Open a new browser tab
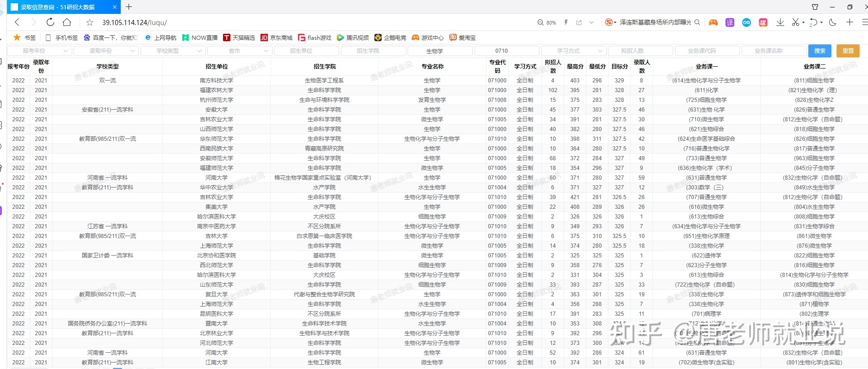Image resolution: width=868 pixels, height=369 pixels. point(129,7)
